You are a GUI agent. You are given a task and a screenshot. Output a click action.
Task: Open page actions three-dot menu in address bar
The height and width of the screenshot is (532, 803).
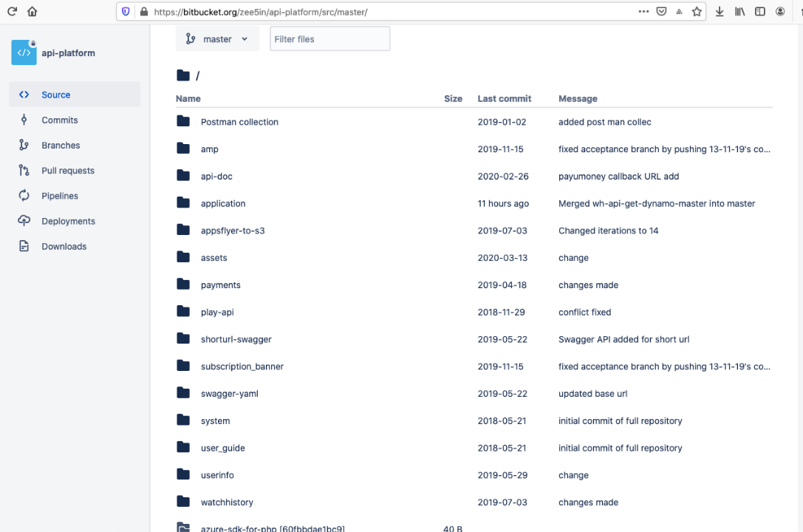tap(643, 12)
